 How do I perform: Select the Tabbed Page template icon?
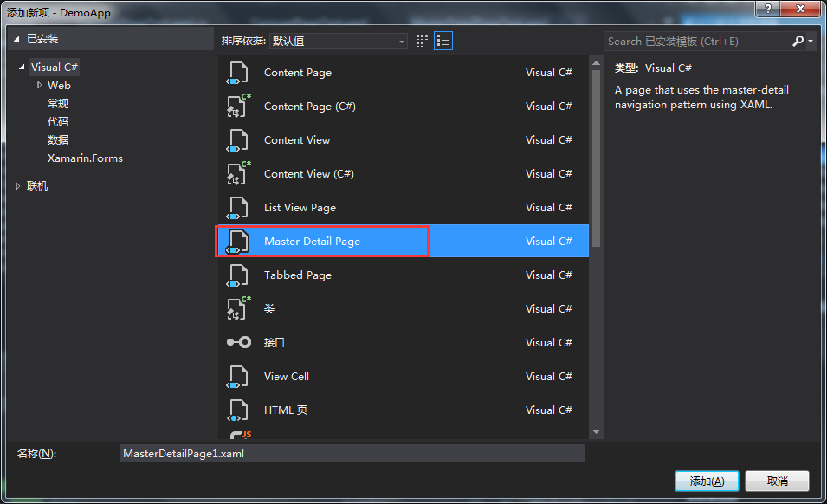(238, 275)
